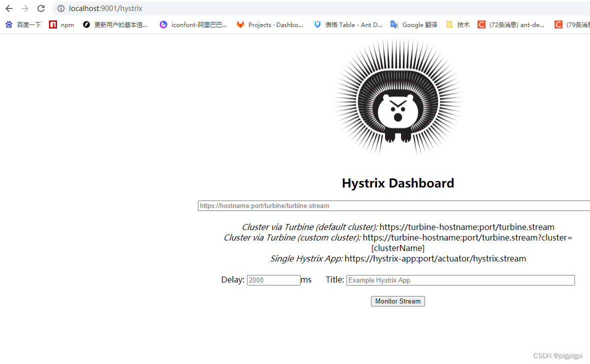Open the (79条消息) bookmark
This screenshot has width=590, height=364.
572,24
